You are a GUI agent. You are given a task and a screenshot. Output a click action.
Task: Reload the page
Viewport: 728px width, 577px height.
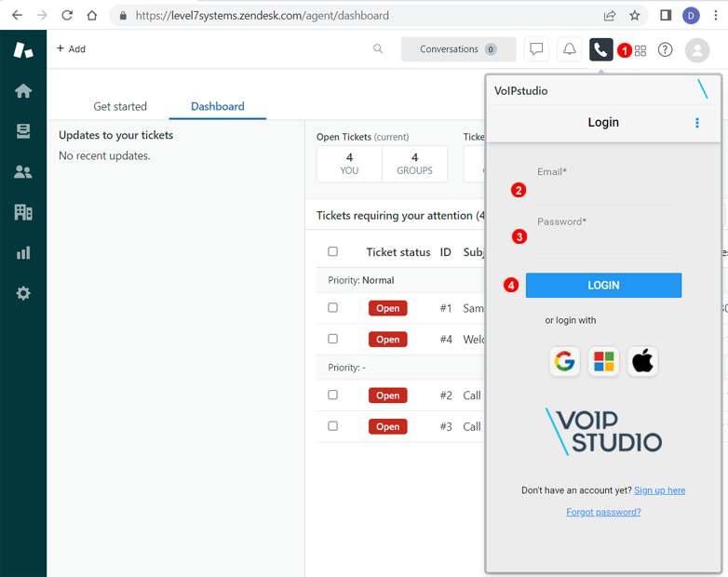pyautogui.click(x=67, y=15)
